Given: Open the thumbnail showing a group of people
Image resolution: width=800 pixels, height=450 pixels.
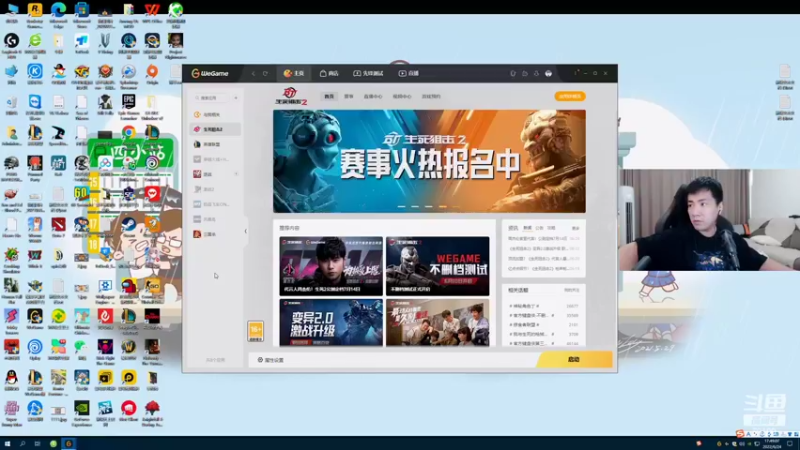Looking at the screenshot, I should (x=438, y=322).
